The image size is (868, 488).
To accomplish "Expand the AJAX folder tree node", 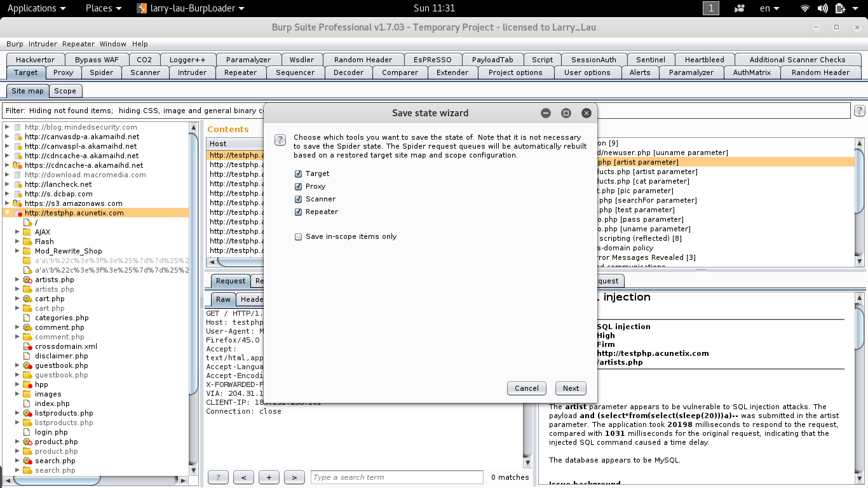I will (x=18, y=232).
